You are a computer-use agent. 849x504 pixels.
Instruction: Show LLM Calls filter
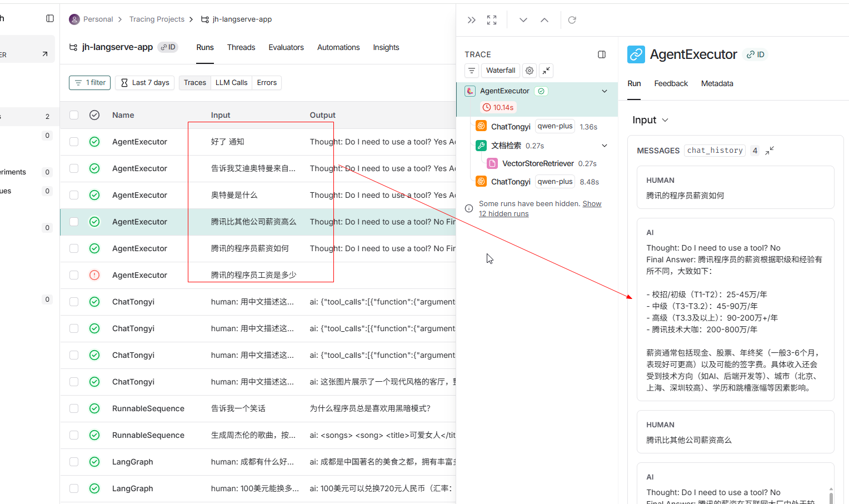coord(231,83)
